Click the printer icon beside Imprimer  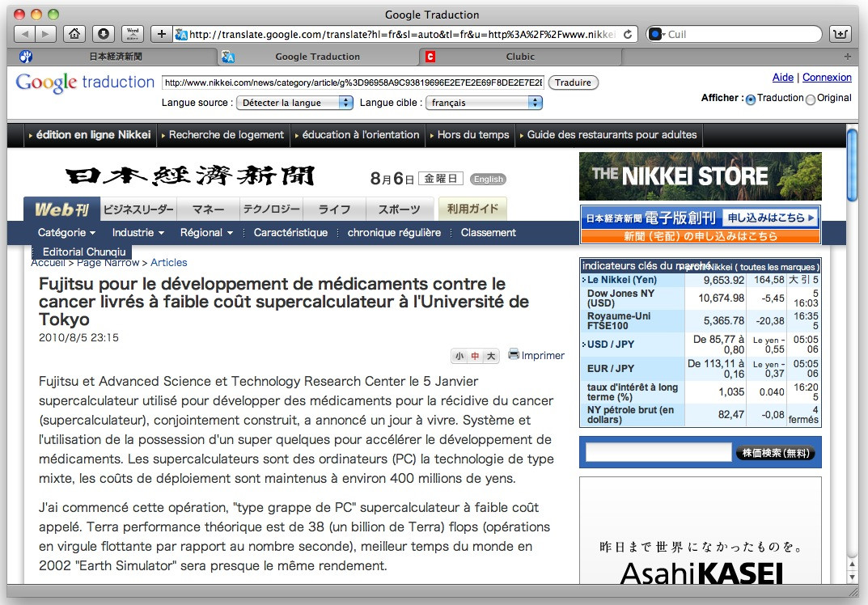click(x=514, y=354)
